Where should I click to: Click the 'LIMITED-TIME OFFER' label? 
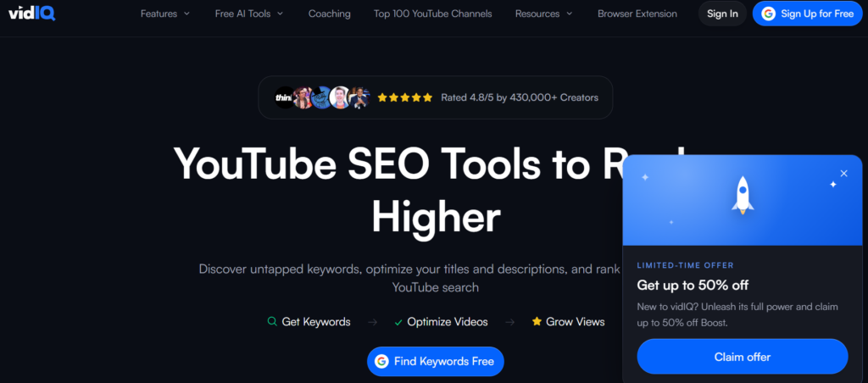tap(685, 266)
